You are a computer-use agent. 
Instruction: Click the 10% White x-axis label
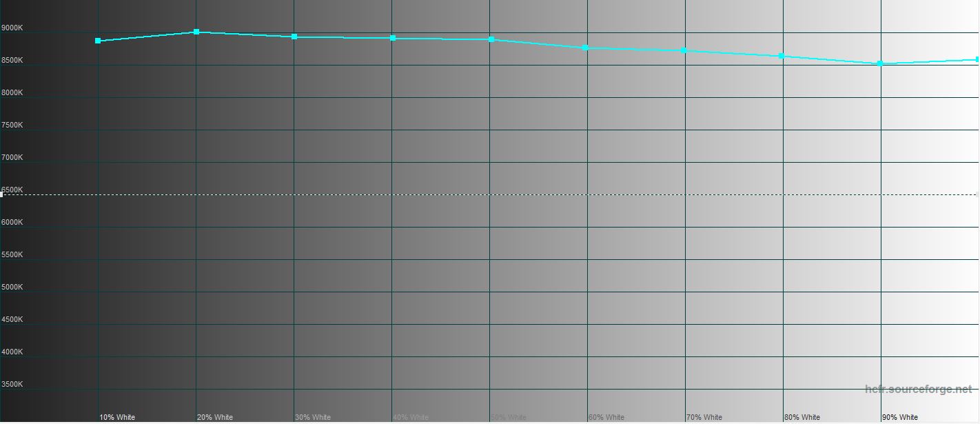coord(117,417)
